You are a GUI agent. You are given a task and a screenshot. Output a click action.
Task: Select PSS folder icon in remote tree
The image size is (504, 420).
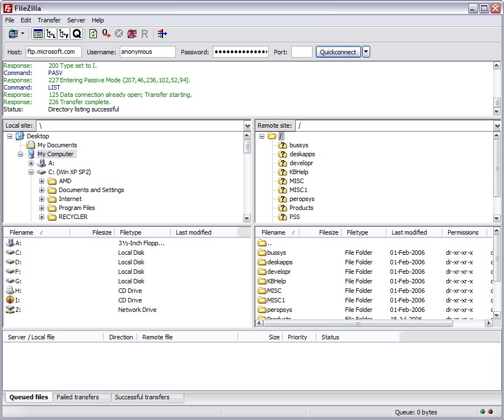click(283, 217)
